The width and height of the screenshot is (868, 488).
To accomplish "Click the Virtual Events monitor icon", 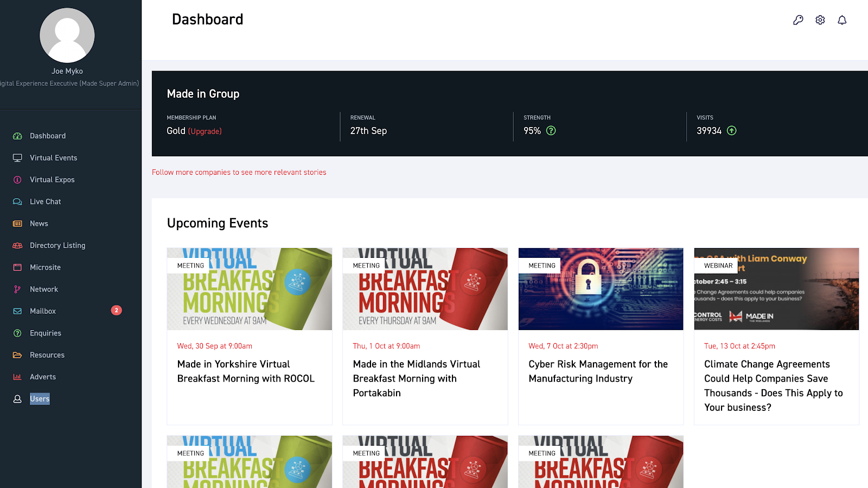I will coord(17,158).
